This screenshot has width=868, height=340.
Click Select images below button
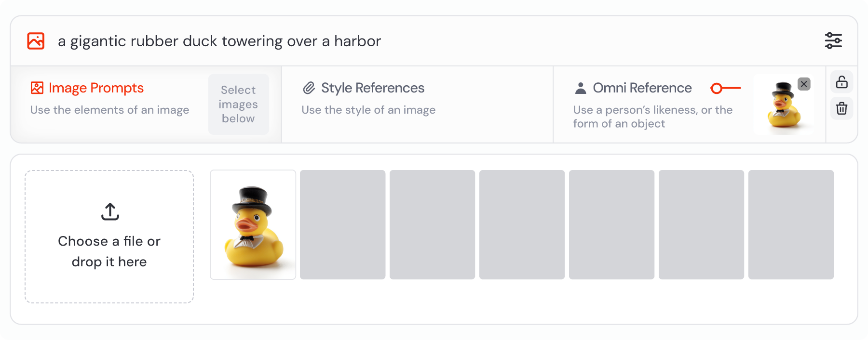(x=238, y=105)
